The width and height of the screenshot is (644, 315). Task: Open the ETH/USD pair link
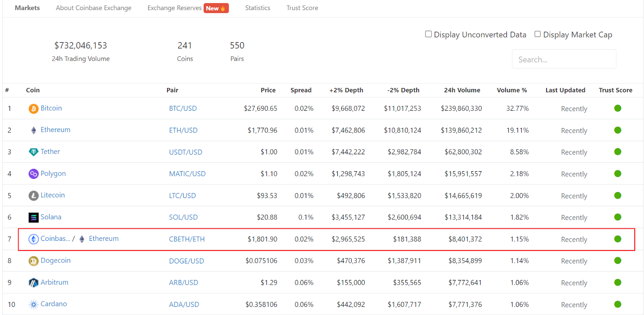(x=183, y=130)
